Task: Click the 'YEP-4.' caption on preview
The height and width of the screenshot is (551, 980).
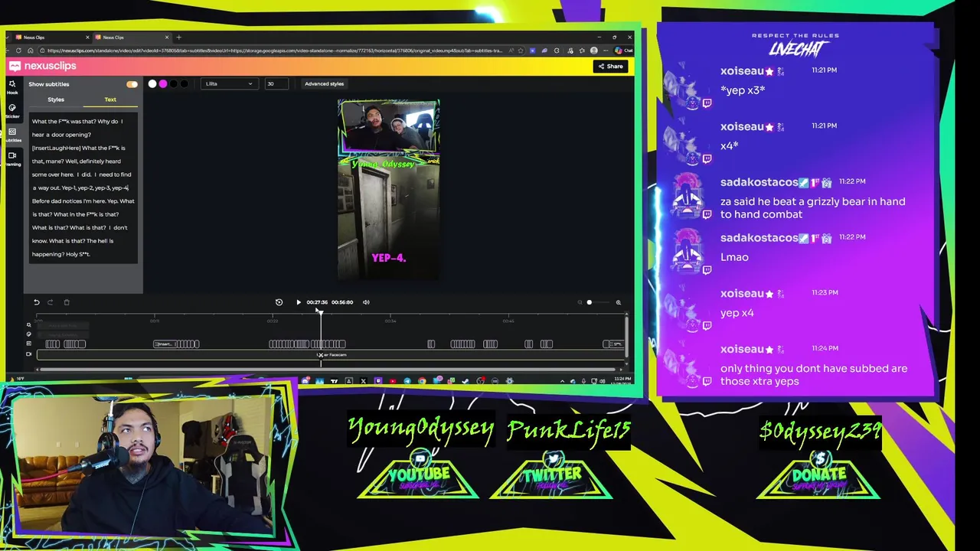Action: (x=389, y=258)
